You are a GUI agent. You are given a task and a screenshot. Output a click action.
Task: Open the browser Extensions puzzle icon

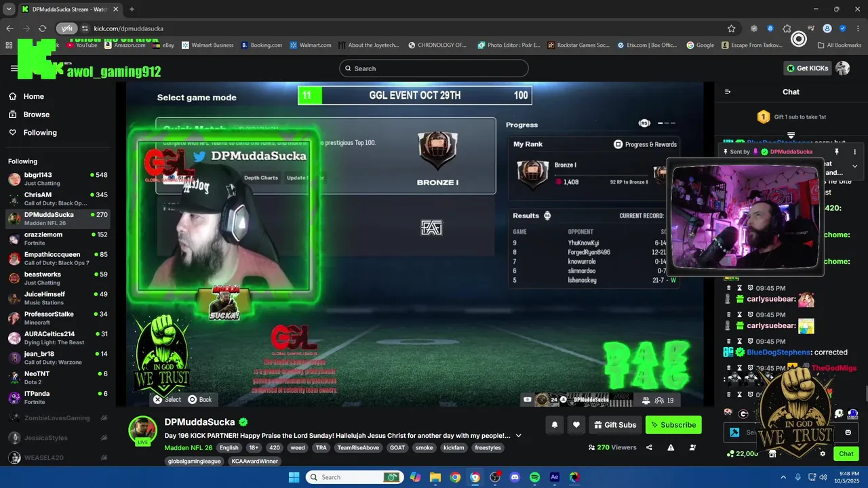point(787,28)
